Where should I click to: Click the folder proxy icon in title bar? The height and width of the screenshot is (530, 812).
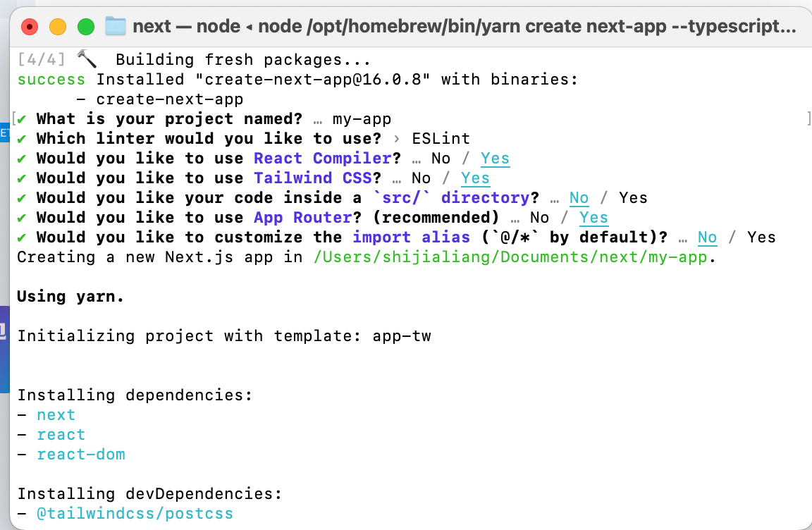116,26
